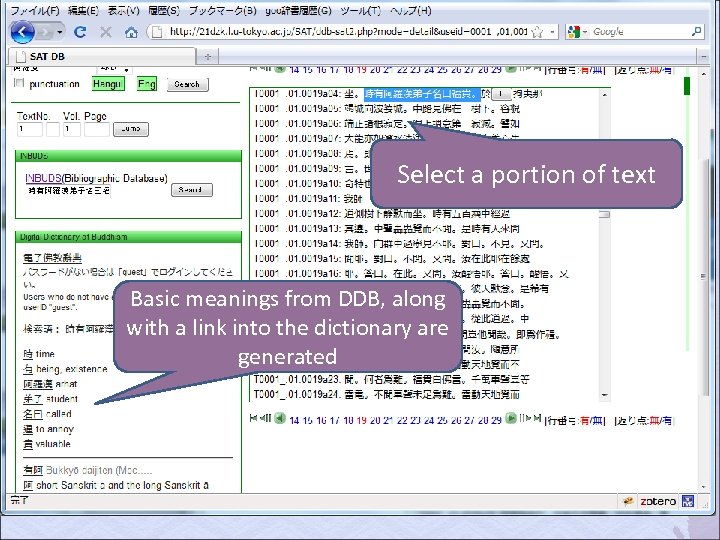Viewport: 720px width, 540px height.
Task: Click the Vol. input field
Action: click(71, 129)
